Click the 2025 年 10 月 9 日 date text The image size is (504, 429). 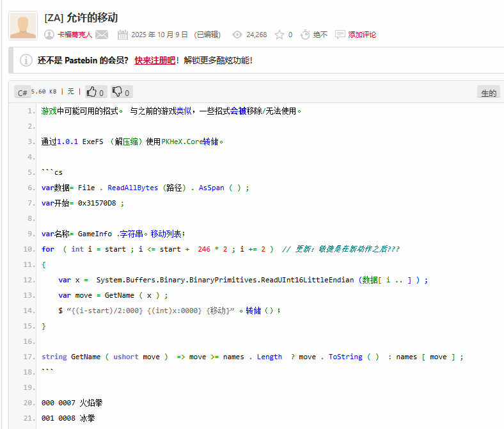pyautogui.click(x=159, y=35)
